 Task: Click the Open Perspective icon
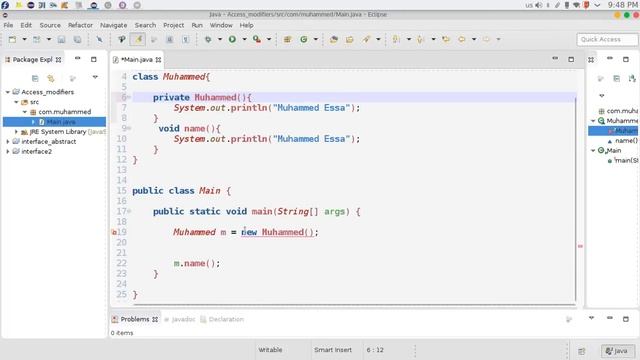[582, 351]
